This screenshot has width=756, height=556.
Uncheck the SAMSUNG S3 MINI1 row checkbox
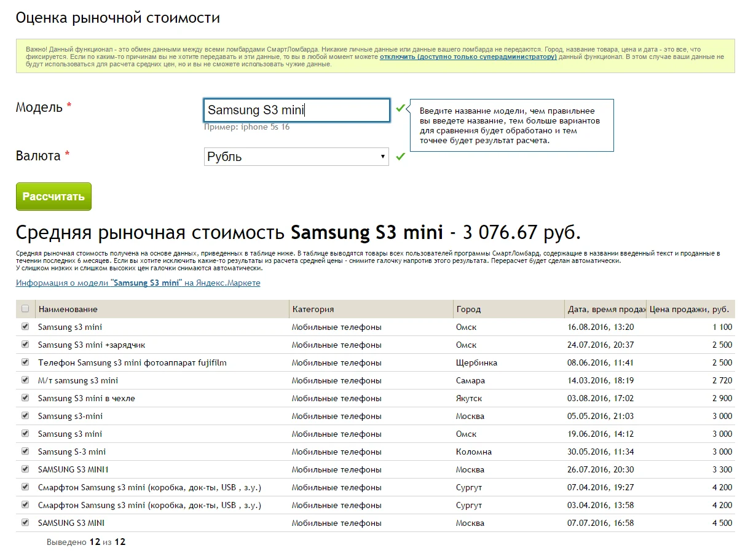[x=25, y=469]
